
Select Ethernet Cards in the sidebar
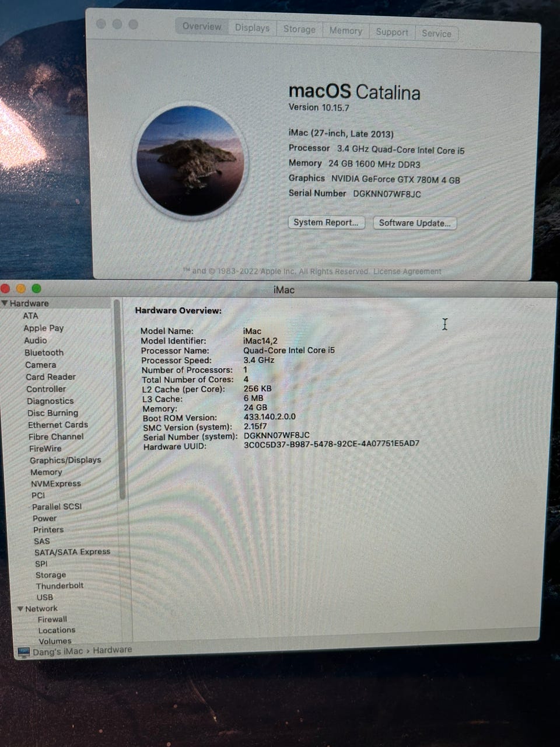click(x=58, y=425)
